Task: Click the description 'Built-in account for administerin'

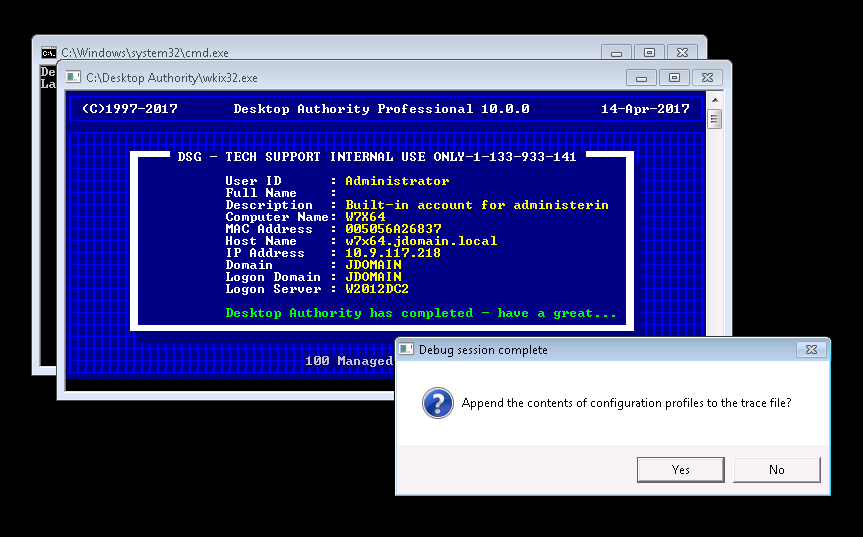Action: coord(477,205)
